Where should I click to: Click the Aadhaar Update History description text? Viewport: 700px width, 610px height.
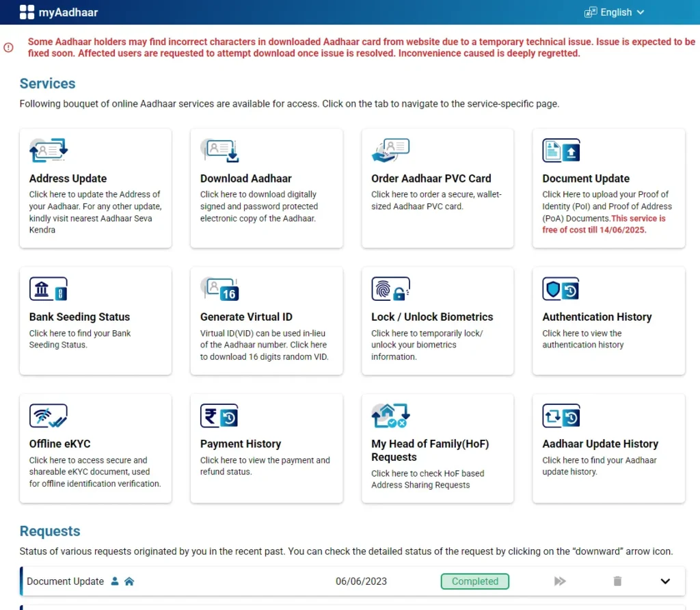pos(600,466)
